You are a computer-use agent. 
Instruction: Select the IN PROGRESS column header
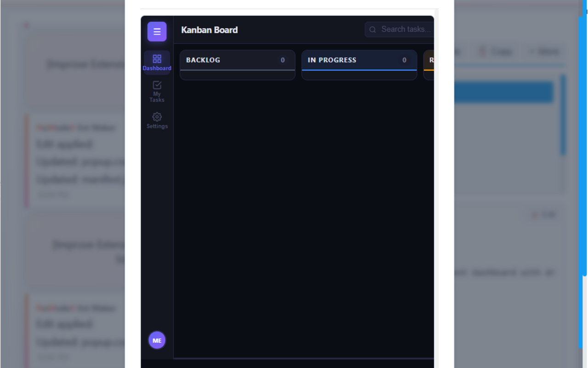332,60
